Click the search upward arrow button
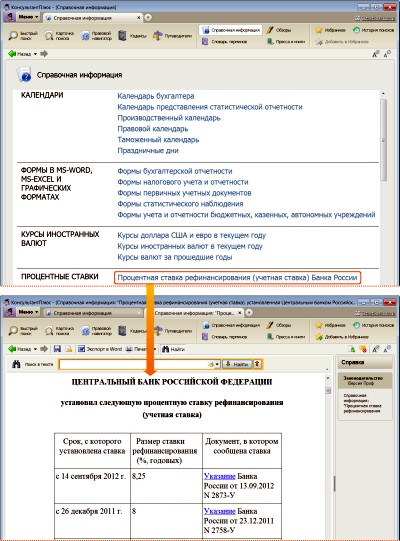Image resolution: width=400 pixels, height=541 pixels. (x=257, y=364)
